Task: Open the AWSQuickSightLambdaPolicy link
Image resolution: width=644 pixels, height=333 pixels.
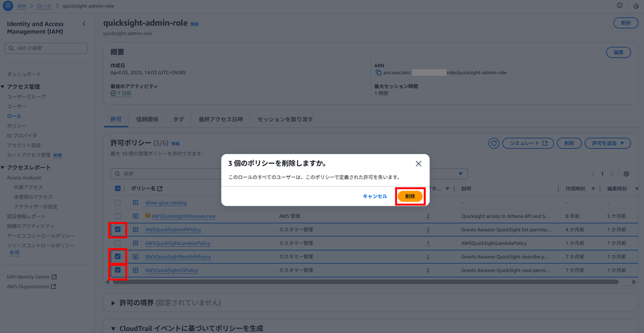Action: pyautogui.click(x=178, y=243)
